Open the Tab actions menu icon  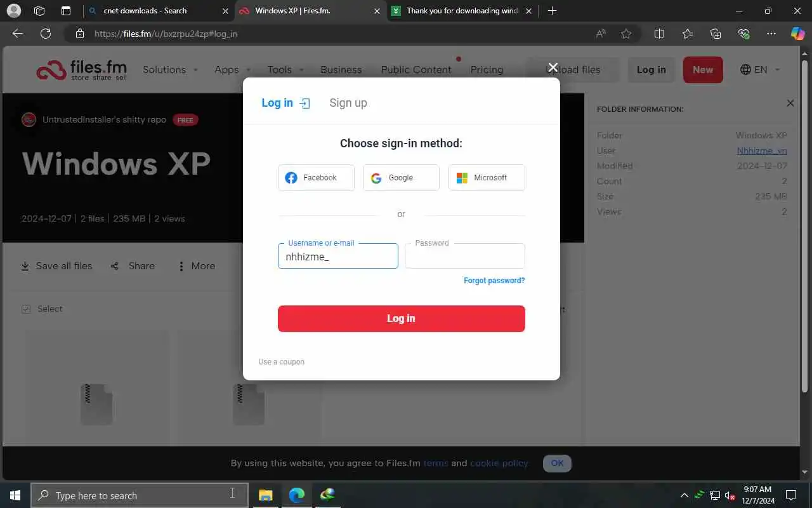66,11
